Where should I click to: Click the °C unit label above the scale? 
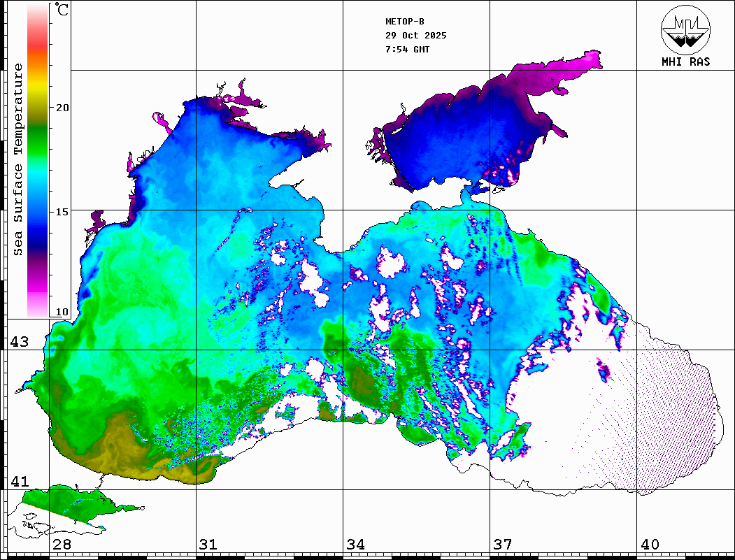click(x=62, y=10)
